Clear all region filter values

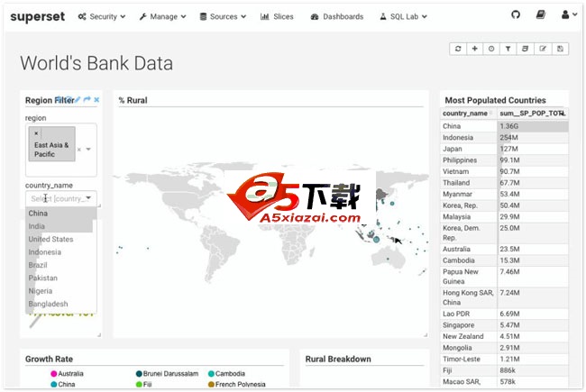pos(78,150)
